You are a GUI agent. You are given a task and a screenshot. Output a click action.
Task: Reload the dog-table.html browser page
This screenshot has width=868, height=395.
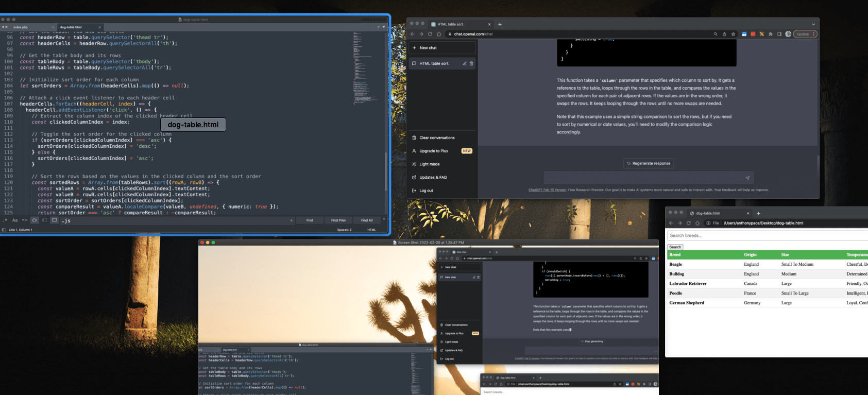[688, 223]
